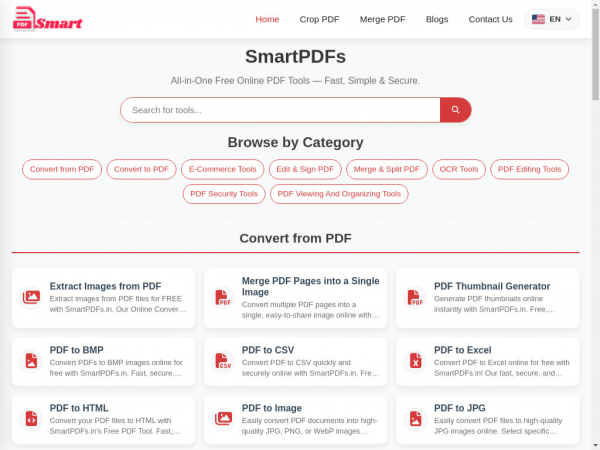Screen dimensions: 600x450
Task: Open the PDF to BMP title
Action: coord(76,350)
